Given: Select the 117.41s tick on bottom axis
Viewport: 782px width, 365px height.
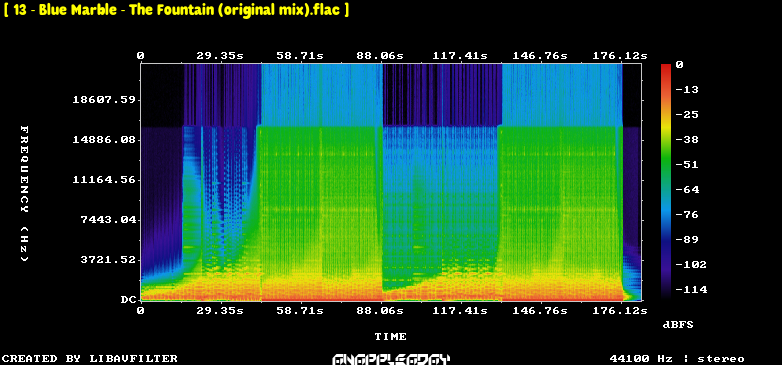Looking at the screenshot, I should click(459, 311).
